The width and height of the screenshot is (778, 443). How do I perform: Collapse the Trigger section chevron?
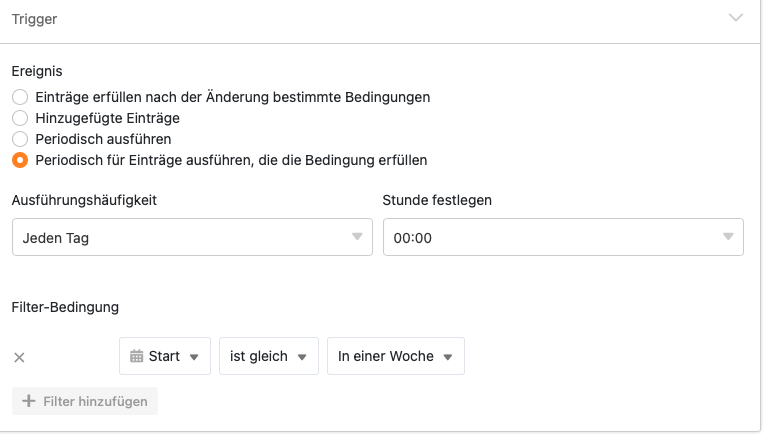(736, 19)
